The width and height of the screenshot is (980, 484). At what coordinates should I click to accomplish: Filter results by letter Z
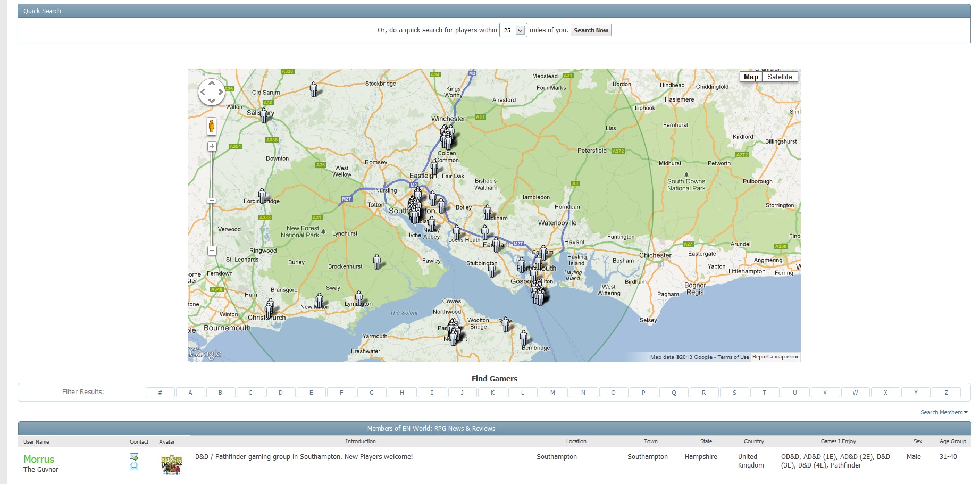[946, 393]
